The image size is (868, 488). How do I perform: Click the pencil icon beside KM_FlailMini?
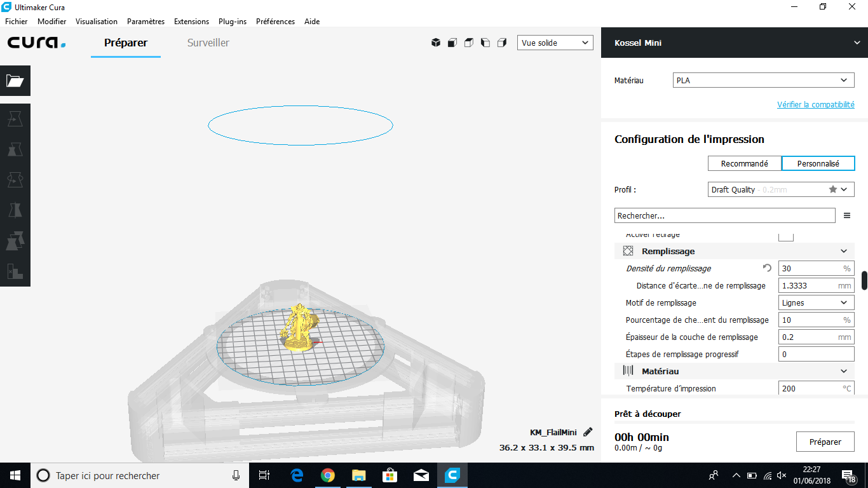point(588,432)
